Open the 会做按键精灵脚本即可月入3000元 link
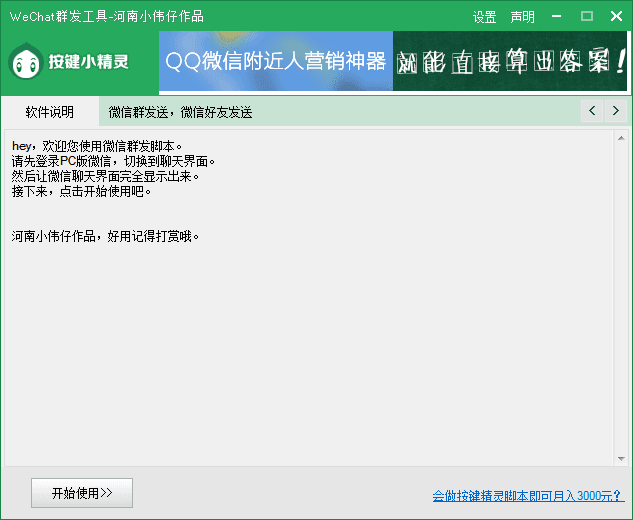This screenshot has width=633, height=520. point(526,495)
